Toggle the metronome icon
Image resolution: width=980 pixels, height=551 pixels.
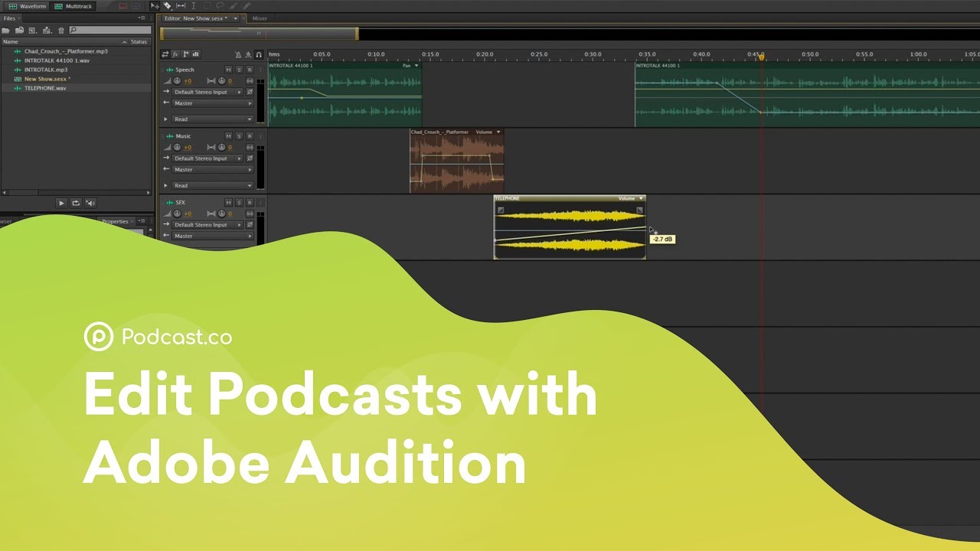[238, 54]
